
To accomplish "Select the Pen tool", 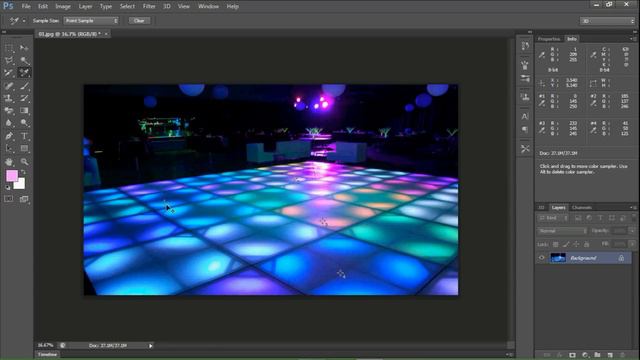I will pos(9,136).
